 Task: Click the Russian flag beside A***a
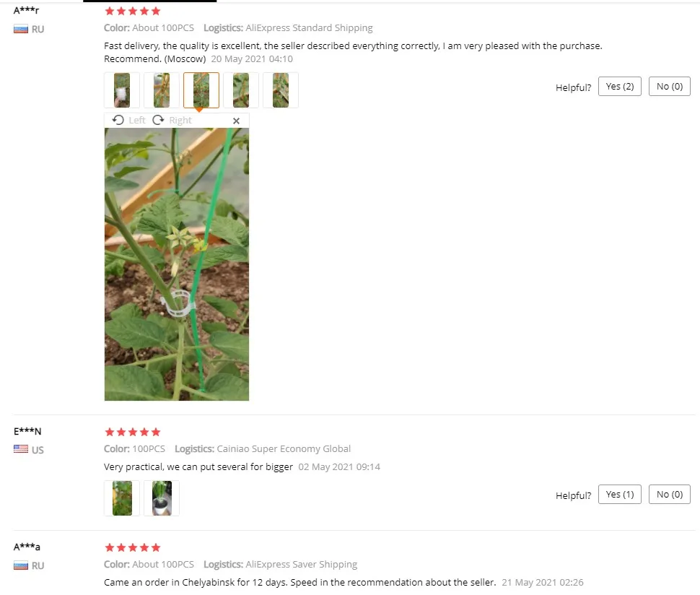click(20, 566)
